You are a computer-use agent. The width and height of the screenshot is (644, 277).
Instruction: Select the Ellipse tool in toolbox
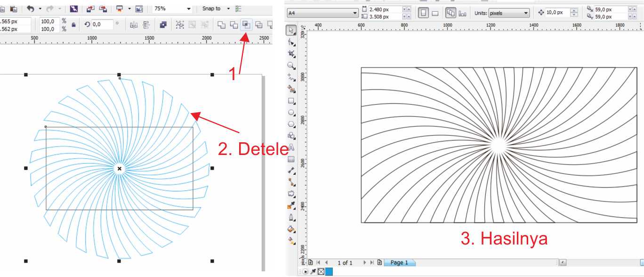[x=291, y=112]
